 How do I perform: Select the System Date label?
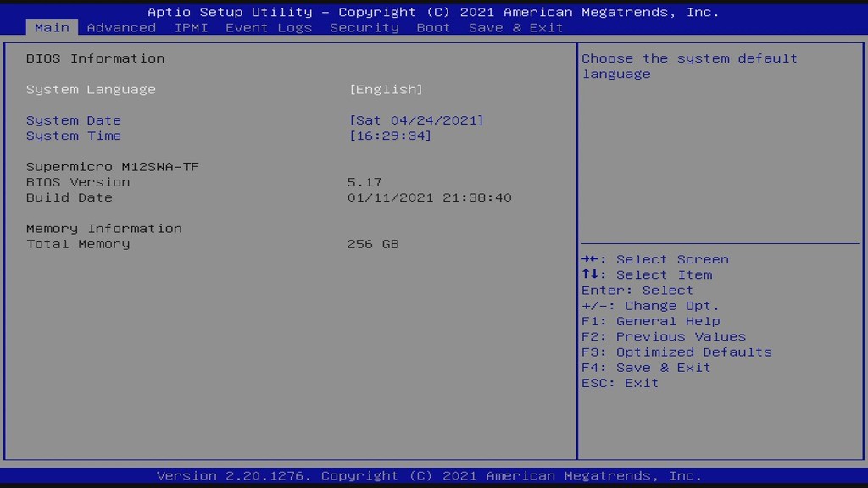tap(74, 120)
